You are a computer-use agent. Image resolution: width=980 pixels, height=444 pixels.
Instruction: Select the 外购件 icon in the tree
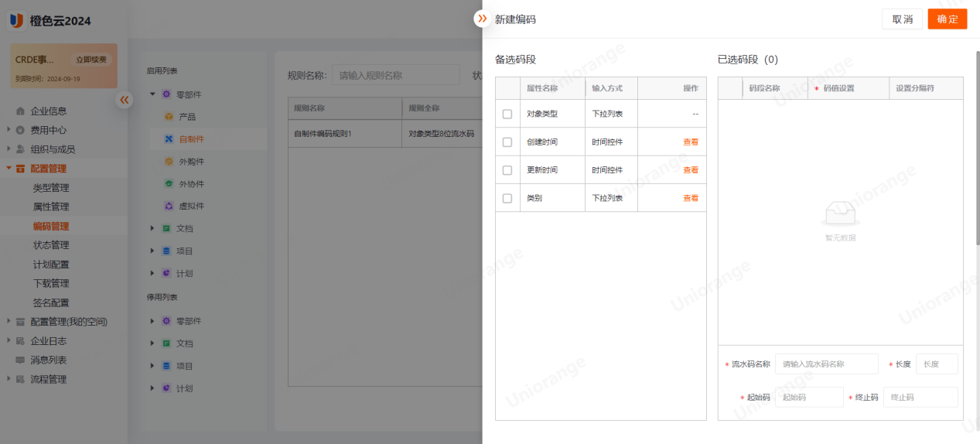[169, 162]
